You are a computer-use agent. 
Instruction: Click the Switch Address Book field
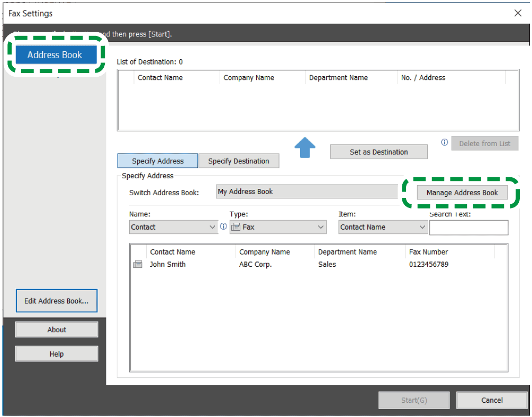point(307,192)
